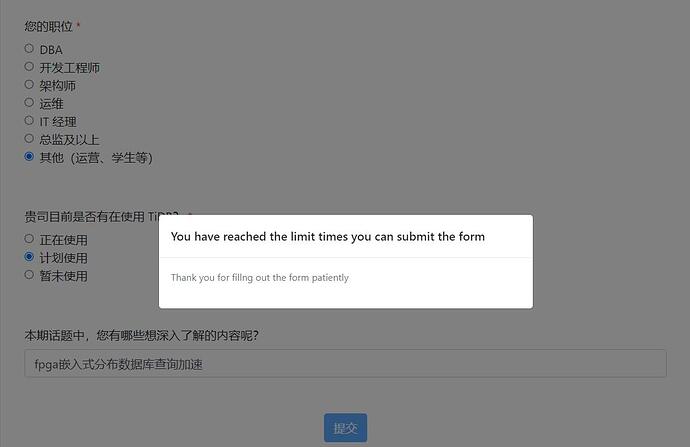The width and height of the screenshot is (690, 447).
Task: Click the DBA label text
Action: 51,50
